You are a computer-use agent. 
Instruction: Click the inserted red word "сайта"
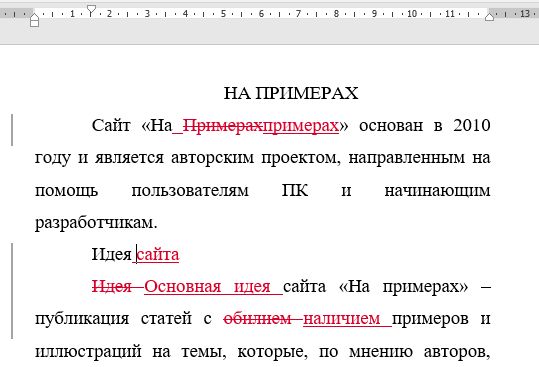tap(158, 255)
